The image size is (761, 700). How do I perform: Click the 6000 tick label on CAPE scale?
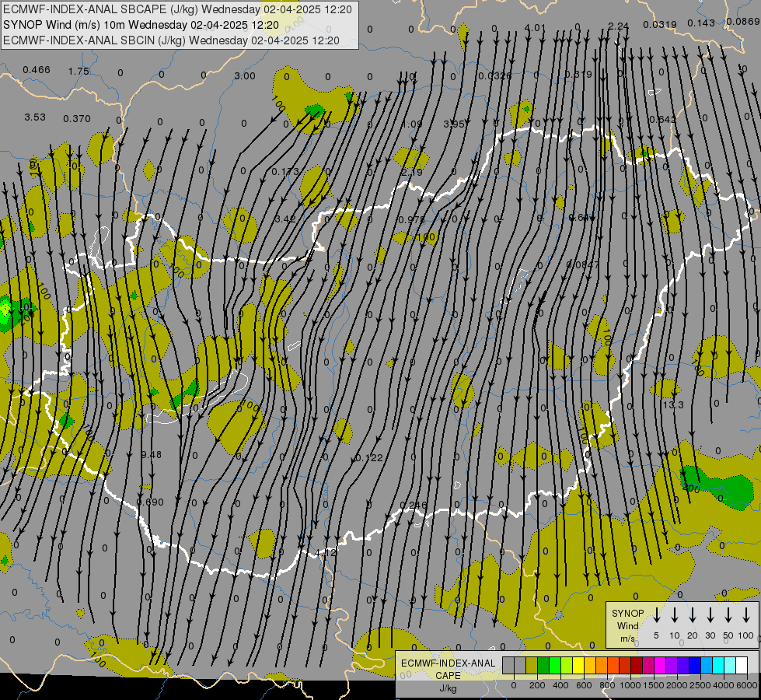coord(747,685)
